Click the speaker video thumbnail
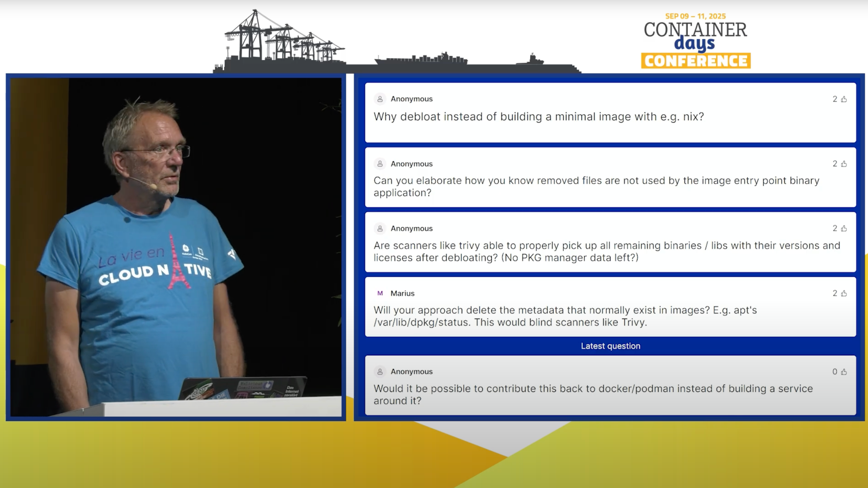This screenshot has height=488, width=868. tap(176, 247)
